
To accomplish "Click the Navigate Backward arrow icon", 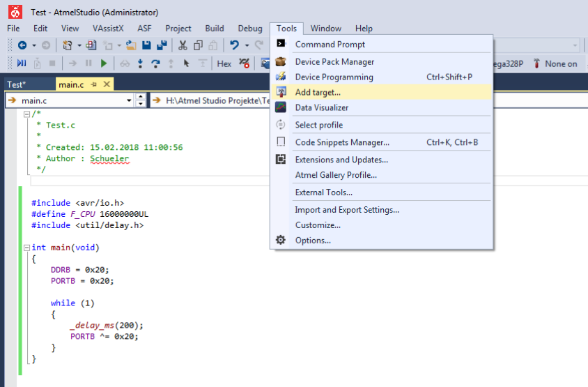I will (x=22, y=45).
